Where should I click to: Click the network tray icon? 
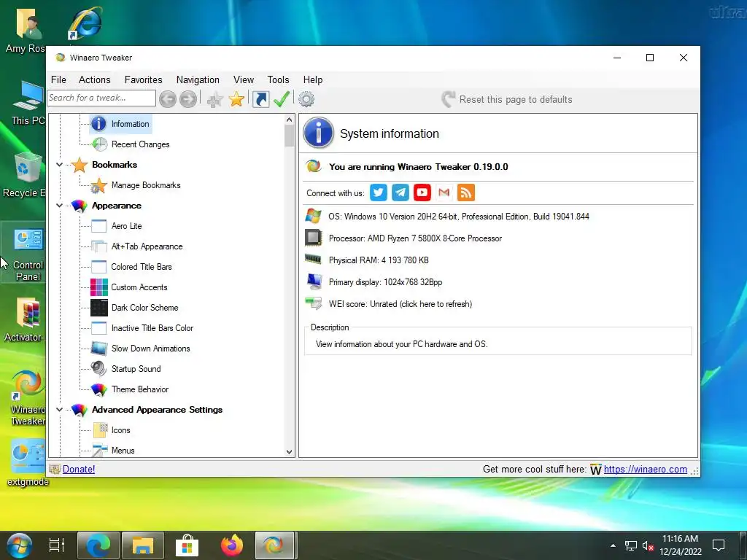(631, 545)
